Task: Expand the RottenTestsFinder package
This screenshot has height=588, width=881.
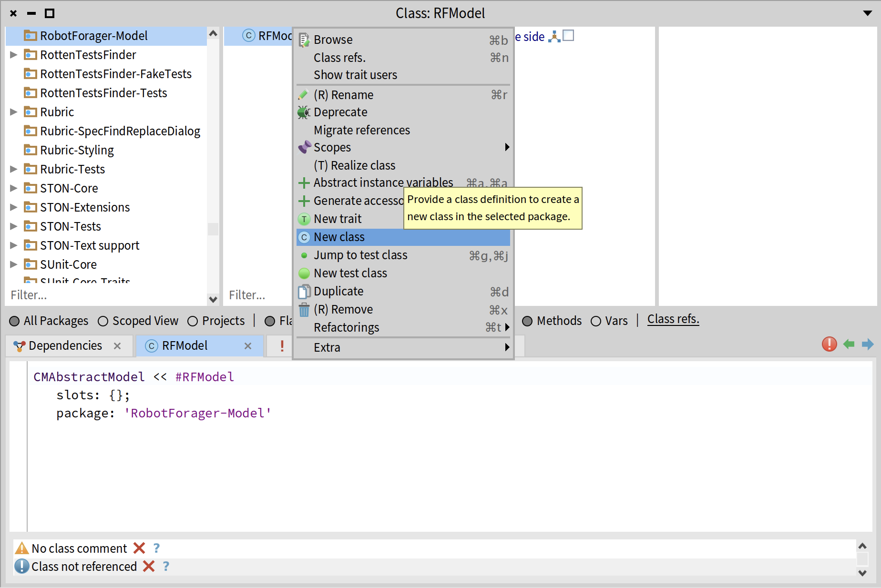Action: point(14,55)
